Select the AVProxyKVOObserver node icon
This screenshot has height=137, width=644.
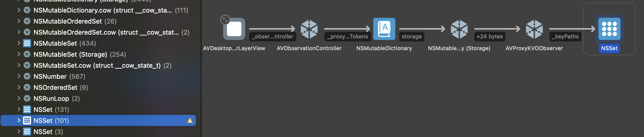click(534, 29)
